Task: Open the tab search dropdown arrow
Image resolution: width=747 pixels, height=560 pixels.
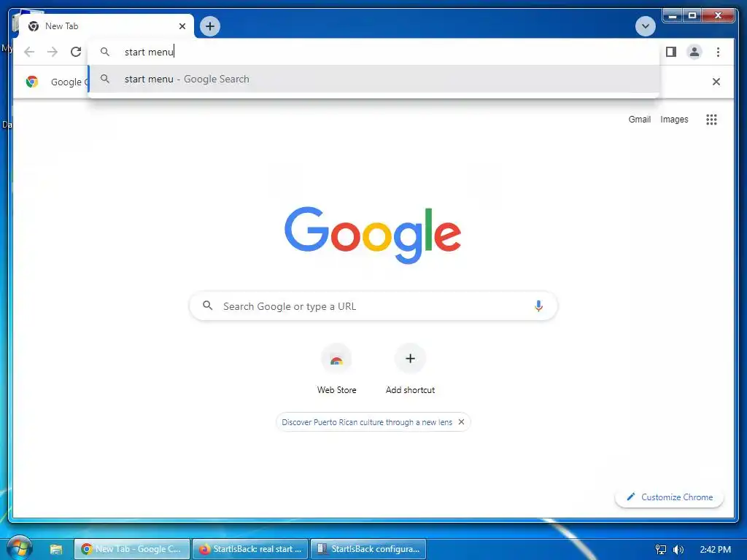Action: click(x=645, y=26)
